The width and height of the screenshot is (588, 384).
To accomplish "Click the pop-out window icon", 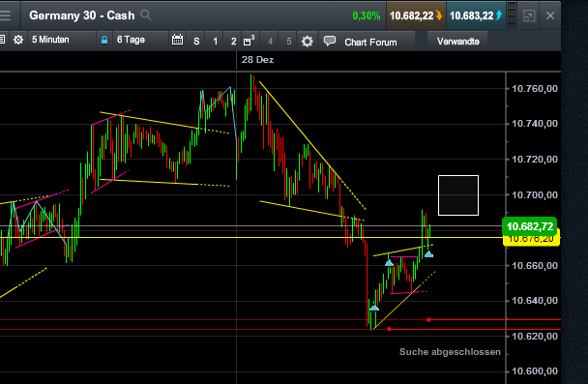I will coord(529,15).
